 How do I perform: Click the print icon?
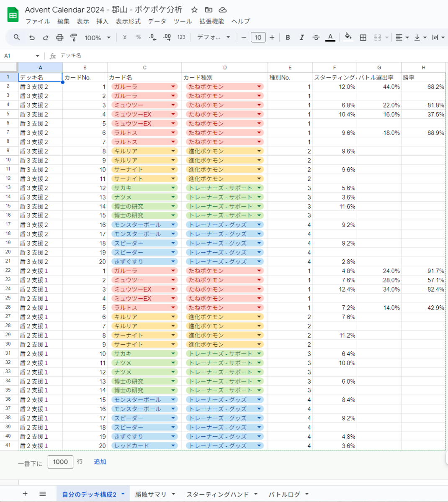coord(60,38)
